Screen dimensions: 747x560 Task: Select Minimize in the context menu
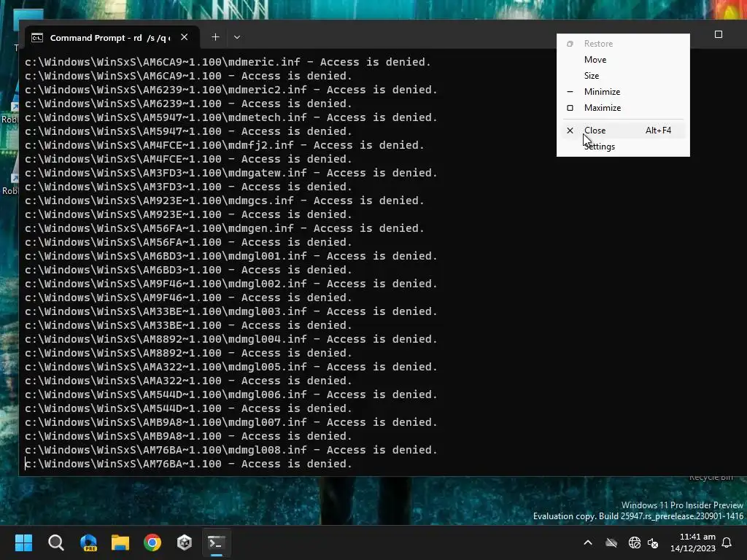click(x=623, y=92)
